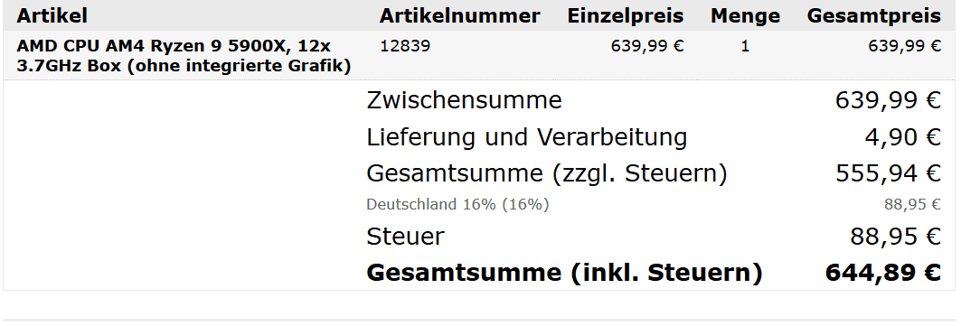Image resolution: width=980 pixels, height=326 pixels.
Task: Select the AMD Ryzen 9 5900X product name
Action: (184, 56)
